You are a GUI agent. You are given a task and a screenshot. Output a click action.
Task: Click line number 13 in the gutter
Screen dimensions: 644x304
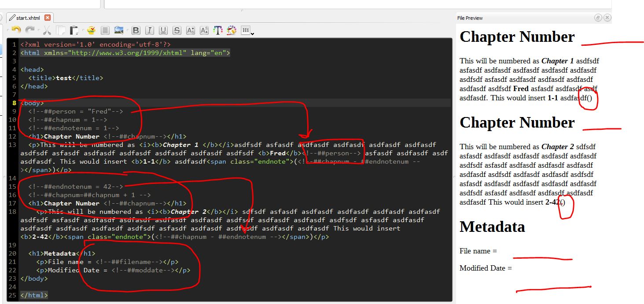[12, 145]
